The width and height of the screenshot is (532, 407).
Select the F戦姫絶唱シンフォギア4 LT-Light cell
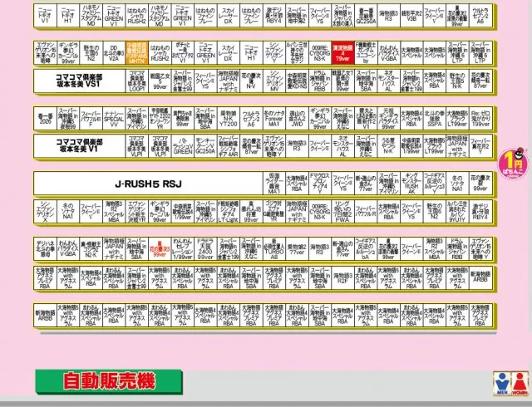(228, 212)
